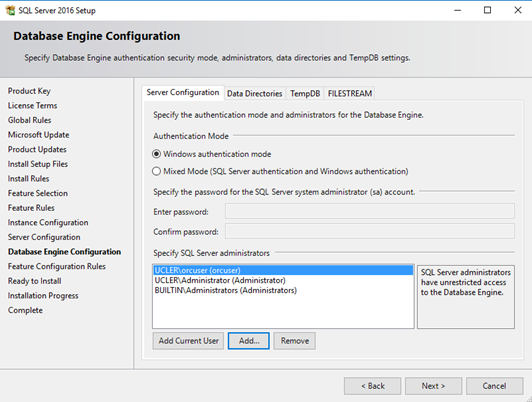Focus the Confirm password field
532x402 pixels.
pyautogui.click(x=370, y=231)
